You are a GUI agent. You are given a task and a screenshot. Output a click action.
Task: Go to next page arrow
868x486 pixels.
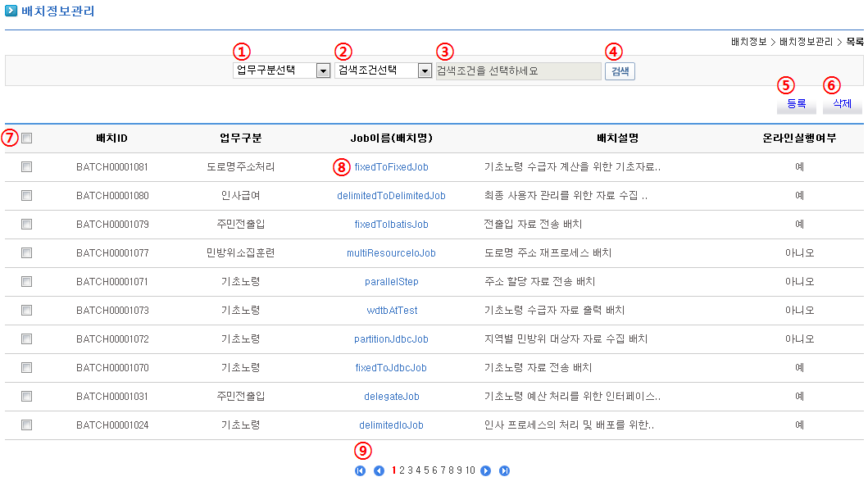(x=486, y=470)
